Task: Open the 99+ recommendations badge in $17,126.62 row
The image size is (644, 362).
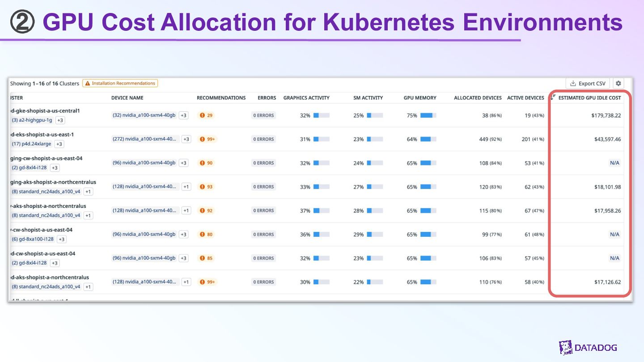Action: 208,282
